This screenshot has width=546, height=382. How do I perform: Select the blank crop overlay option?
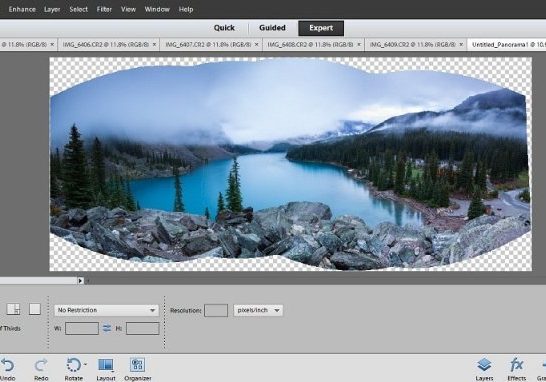click(x=35, y=309)
